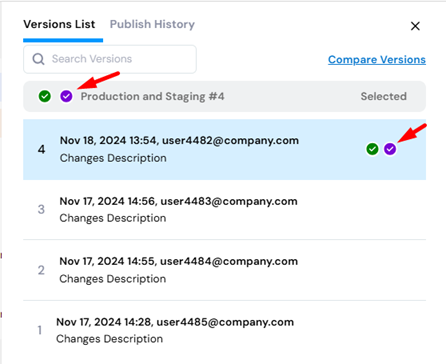Switch to the Versions List tab
The width and height of the screenshot is (446, 364).
[59, 24]
